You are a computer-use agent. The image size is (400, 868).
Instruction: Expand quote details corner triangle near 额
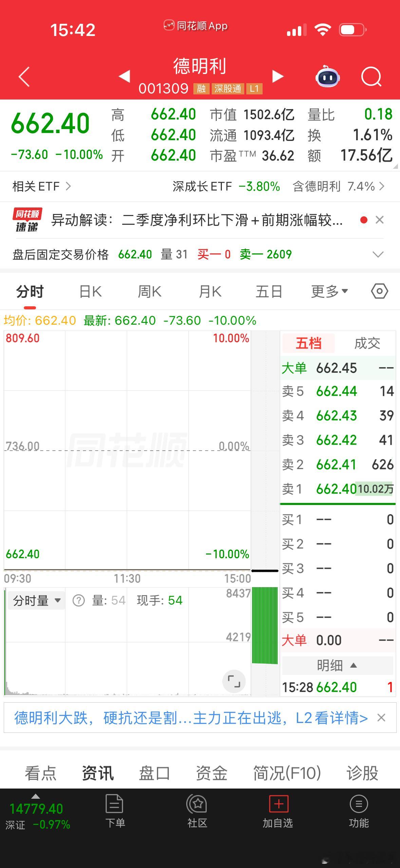[395, 166]
